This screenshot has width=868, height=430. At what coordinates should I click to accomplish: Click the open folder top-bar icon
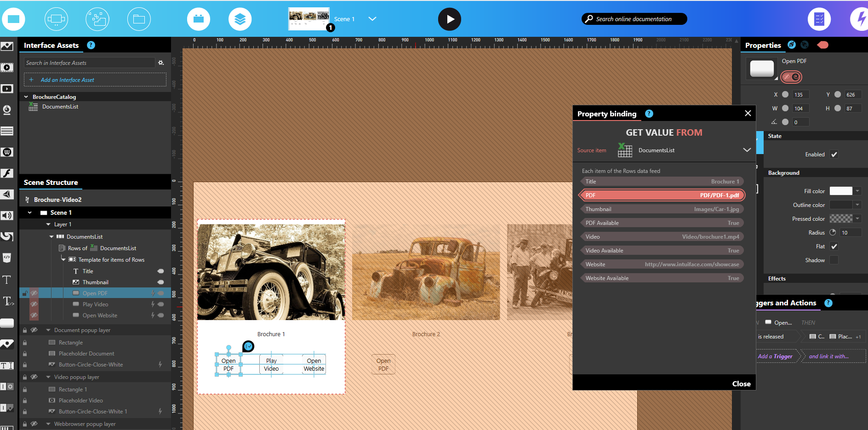[139, 19]
